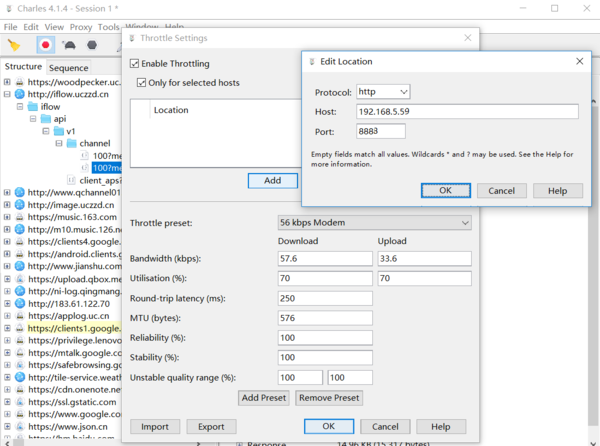600x446 pixels.
Task: Click OK in Throttle Settings
Action: tap(329, 426)
